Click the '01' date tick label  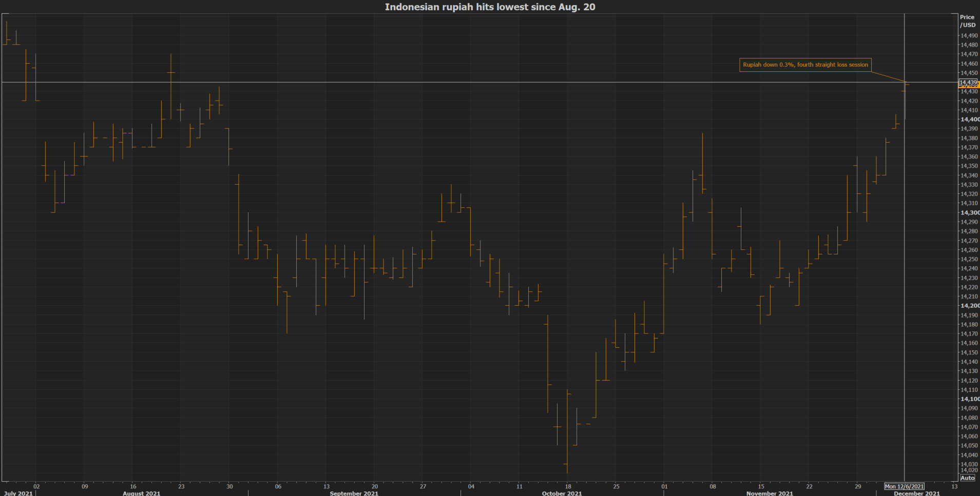point(664,486)
